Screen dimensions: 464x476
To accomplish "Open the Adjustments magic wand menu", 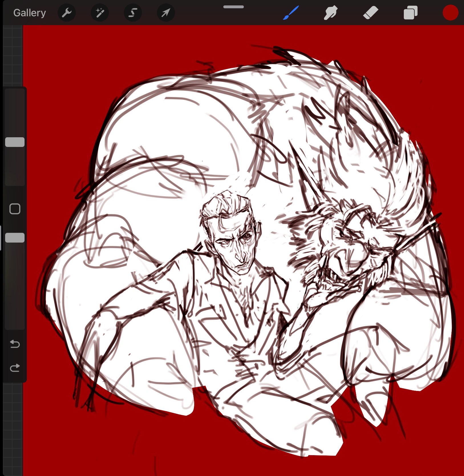I will [100, 13].
